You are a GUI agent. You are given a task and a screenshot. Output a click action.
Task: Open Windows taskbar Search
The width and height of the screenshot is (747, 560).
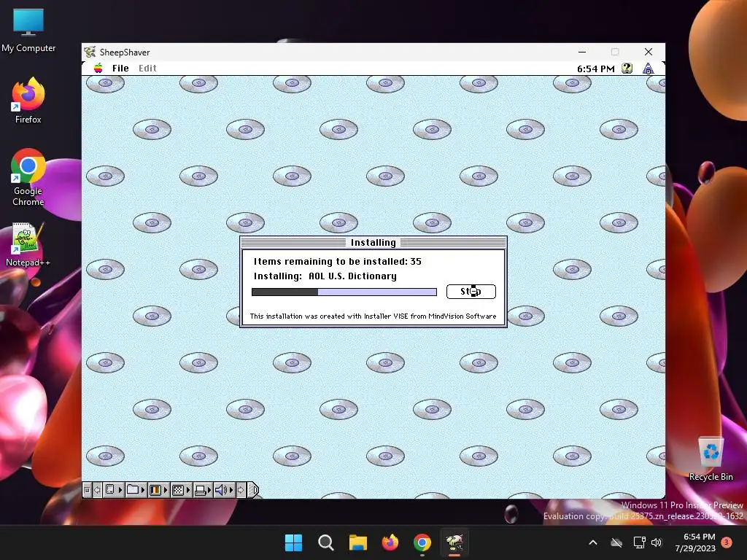(x=326, y=542)
